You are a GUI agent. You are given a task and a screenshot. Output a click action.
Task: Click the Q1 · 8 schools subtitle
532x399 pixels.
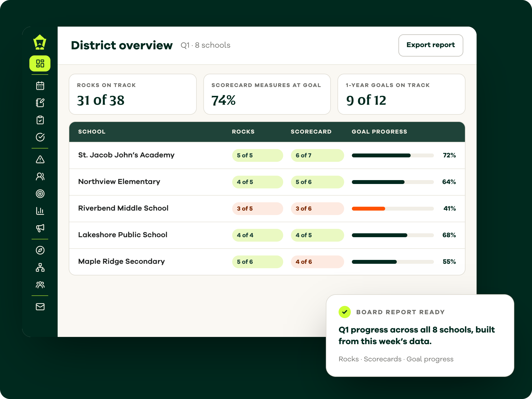point(205,45)
